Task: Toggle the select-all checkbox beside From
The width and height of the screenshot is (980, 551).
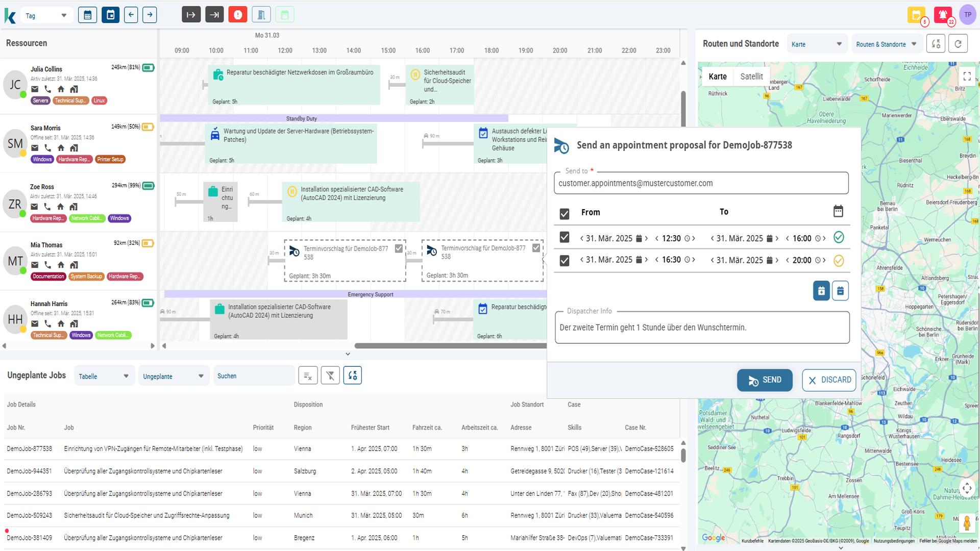Action: click(564, 214)
